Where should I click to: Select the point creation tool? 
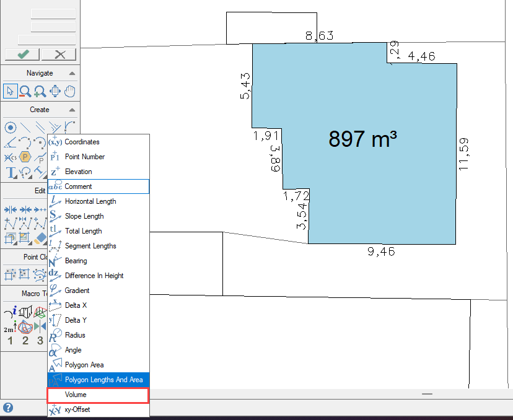(10, 128)
